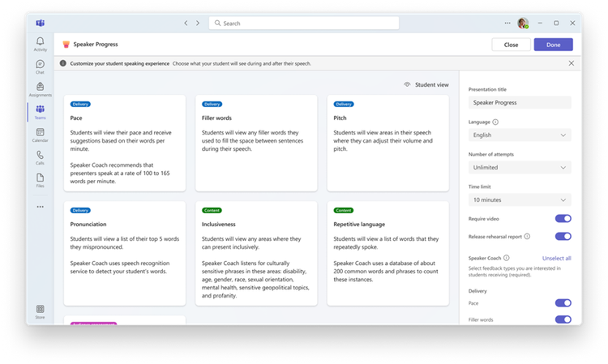Open Calendar from the sidebar
This screenshot has height=364, width=608.
coord(40,135)
